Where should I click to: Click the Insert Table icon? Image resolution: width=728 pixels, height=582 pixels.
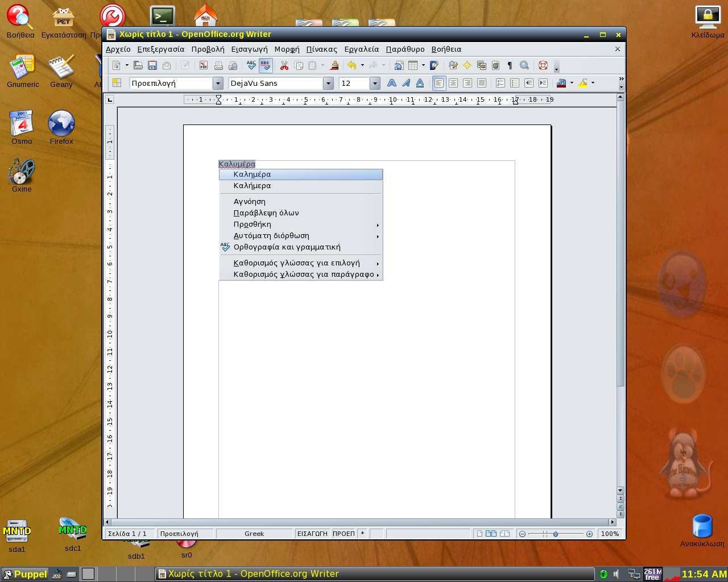click(x=413, y=65)
